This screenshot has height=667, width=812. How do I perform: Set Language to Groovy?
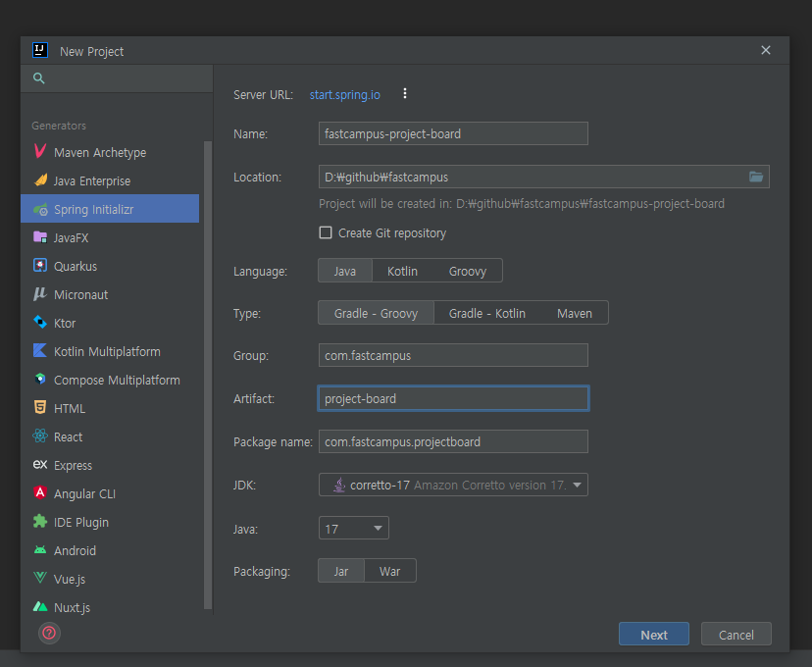468,271
